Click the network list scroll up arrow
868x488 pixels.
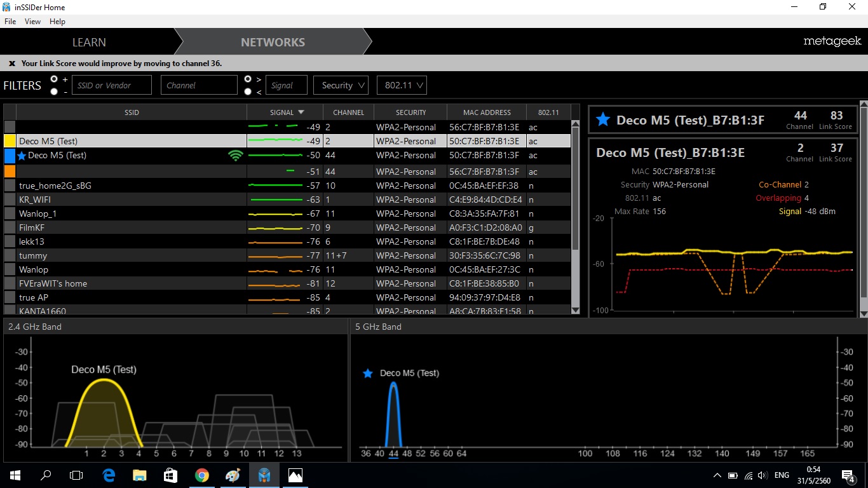point(576,125)
